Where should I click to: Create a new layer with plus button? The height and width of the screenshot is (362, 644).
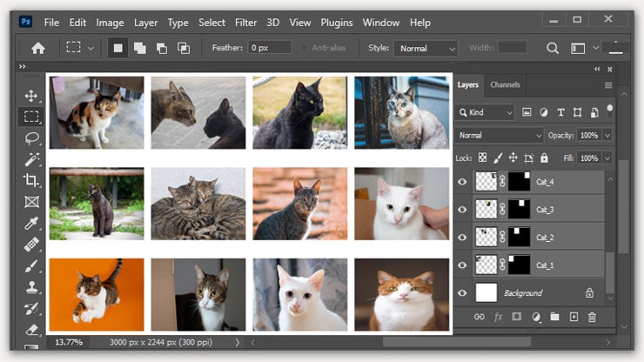(574, 318)
